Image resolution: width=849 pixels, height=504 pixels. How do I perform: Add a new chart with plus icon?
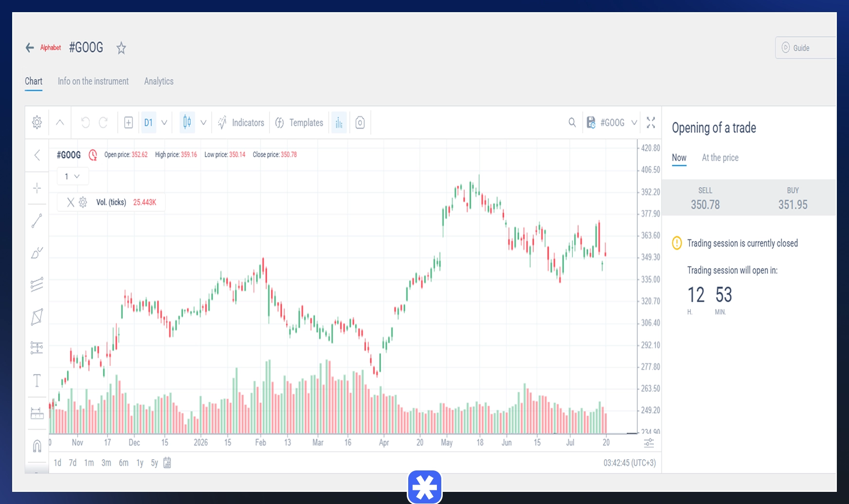[128, 123]
